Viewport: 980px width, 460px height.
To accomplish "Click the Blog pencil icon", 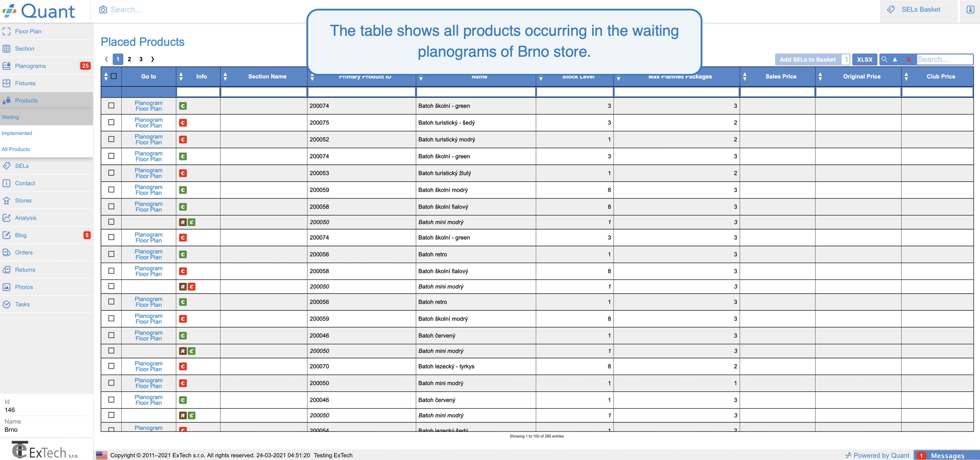I will [x=6, y=235].
